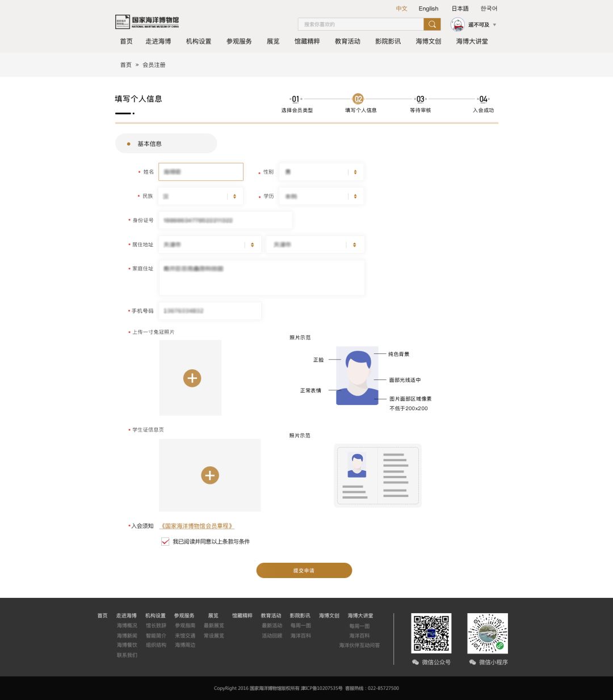
Task: Click the 家庭住址 home address text area
Action: pyautogui.click(x=261, y=278)
